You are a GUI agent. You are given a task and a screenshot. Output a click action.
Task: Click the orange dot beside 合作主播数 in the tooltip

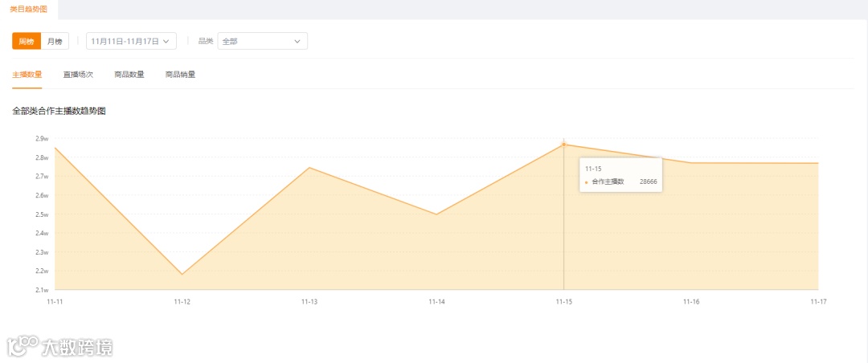click(x=586, y=182)
